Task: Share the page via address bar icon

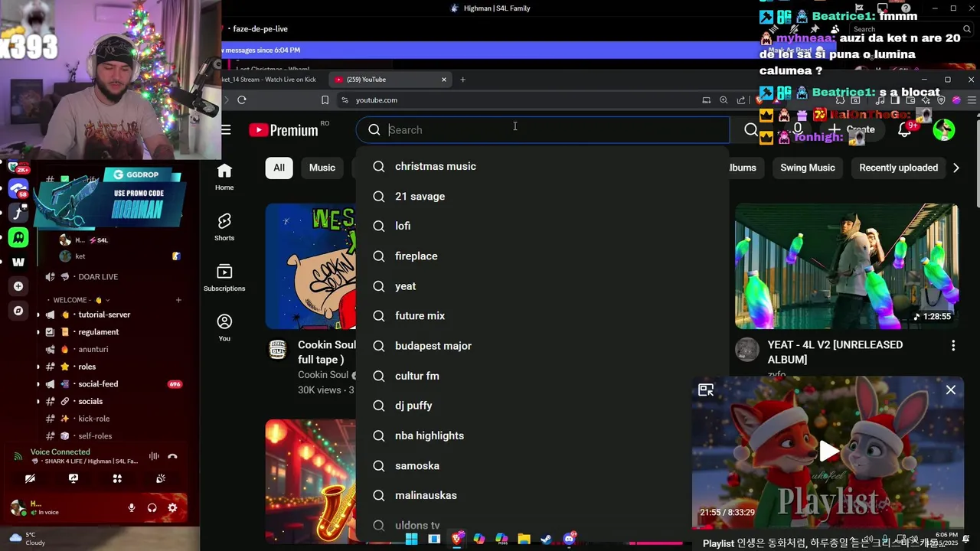Action: 741,100
